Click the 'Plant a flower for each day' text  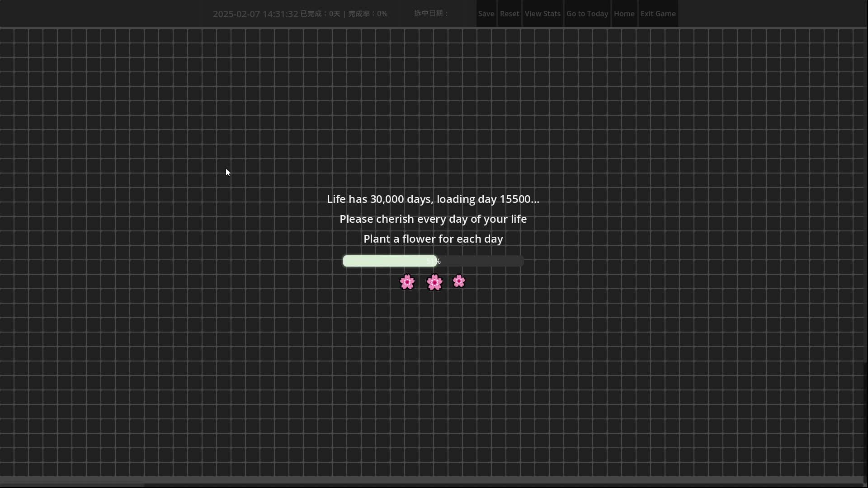pyautogui.click(x=433, y=239)
